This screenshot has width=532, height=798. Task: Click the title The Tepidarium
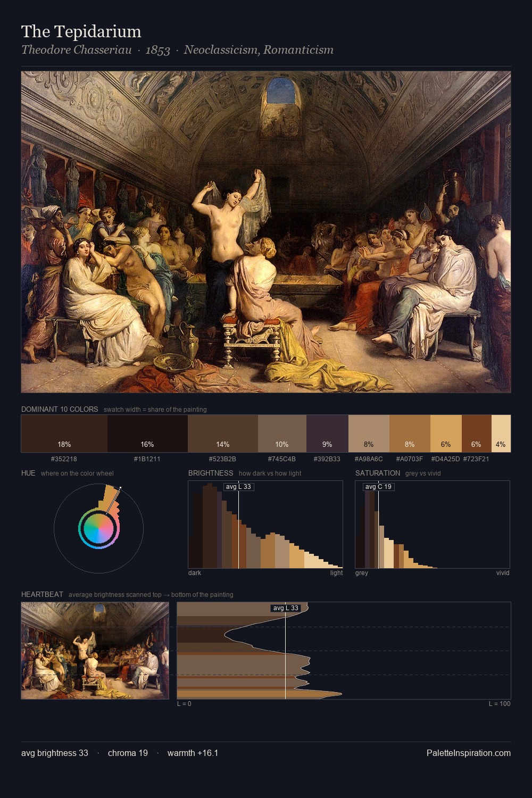[x=81, y=31]
